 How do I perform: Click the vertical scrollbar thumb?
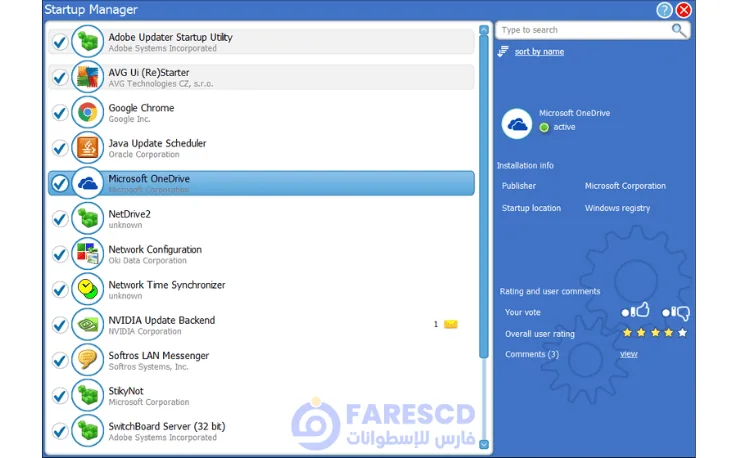pyautogui.click(x=483, y=196)
